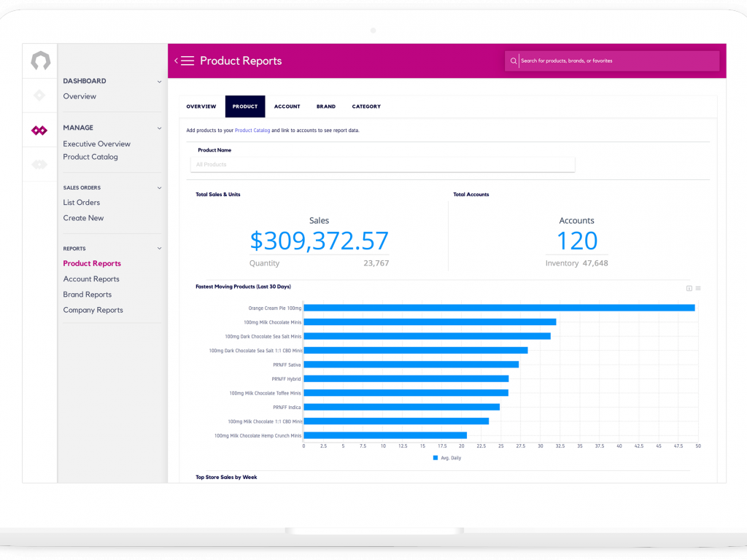Click the back arrow beside Product Reports
The height and width of the screenshot is (560, 747).
[176, 61]
